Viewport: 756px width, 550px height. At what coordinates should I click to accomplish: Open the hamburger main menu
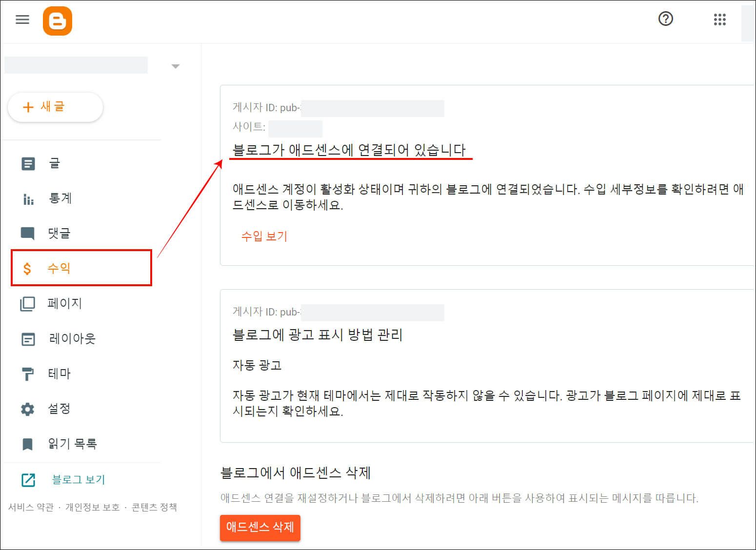(22, 20)
